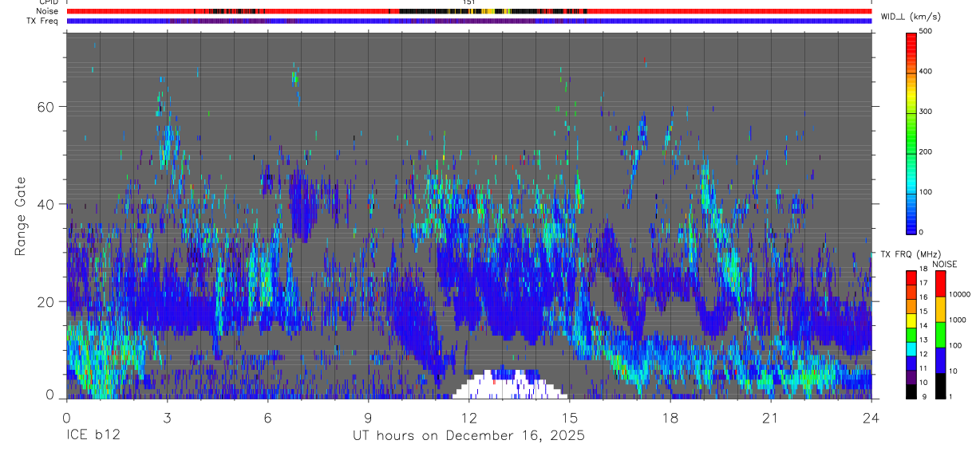
Task: Click the '151' CPID value above the plot
Action: [469, 3]
